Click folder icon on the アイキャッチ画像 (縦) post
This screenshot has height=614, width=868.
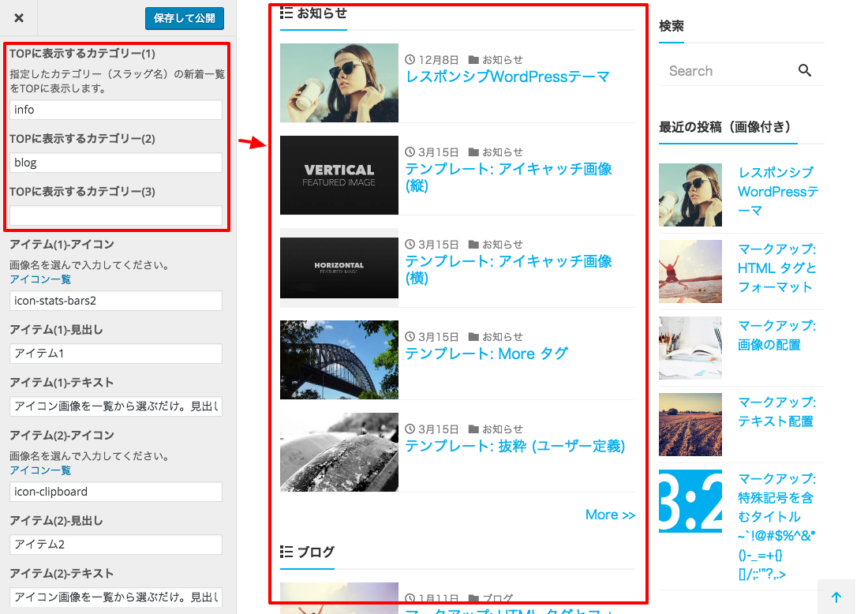[473, 152]
